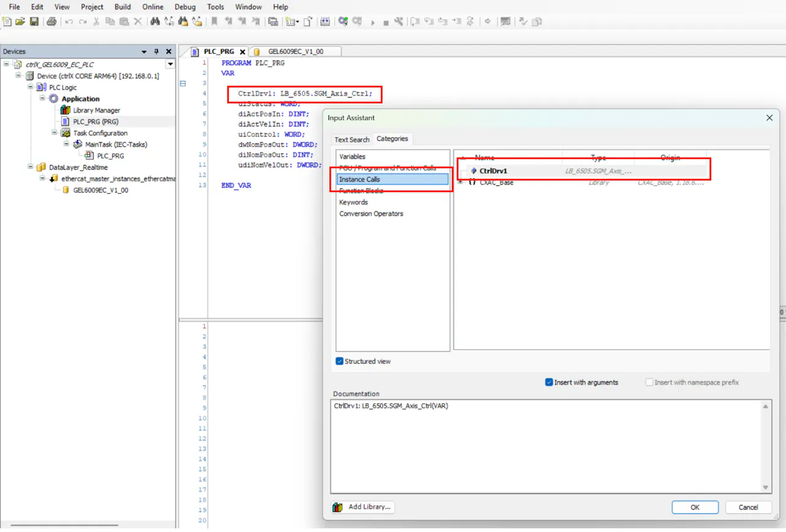Click the Add Library books icon
Viewport: 786px width, 532px height.
pos(337,507)
